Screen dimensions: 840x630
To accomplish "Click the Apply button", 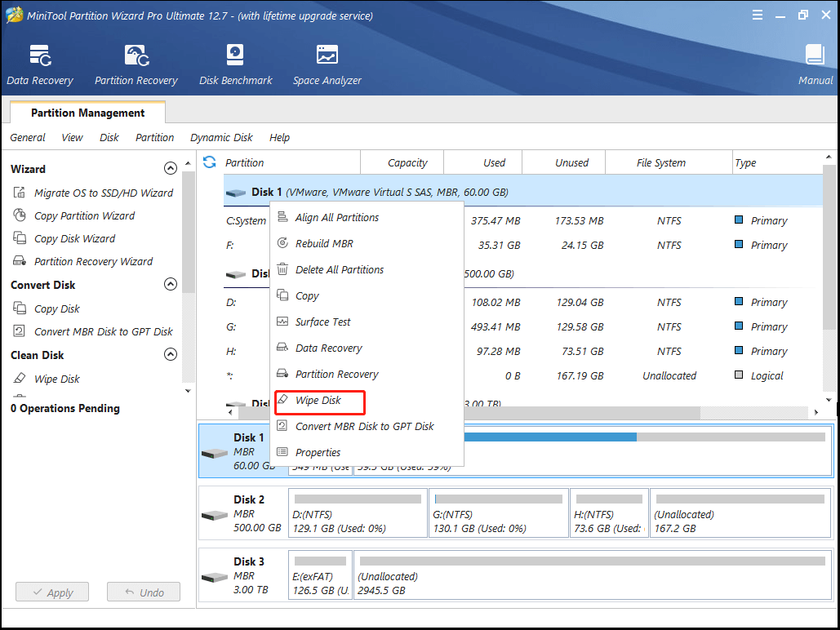I will [x=51, y=592].
